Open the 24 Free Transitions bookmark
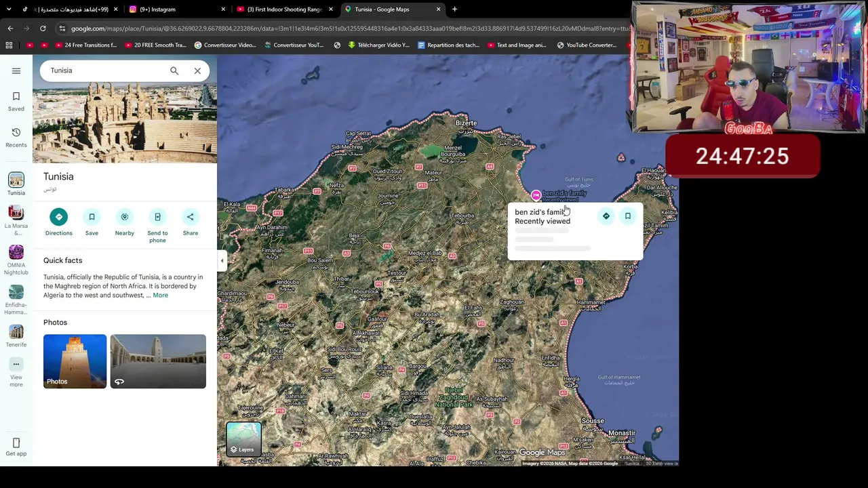 (85, 45)
